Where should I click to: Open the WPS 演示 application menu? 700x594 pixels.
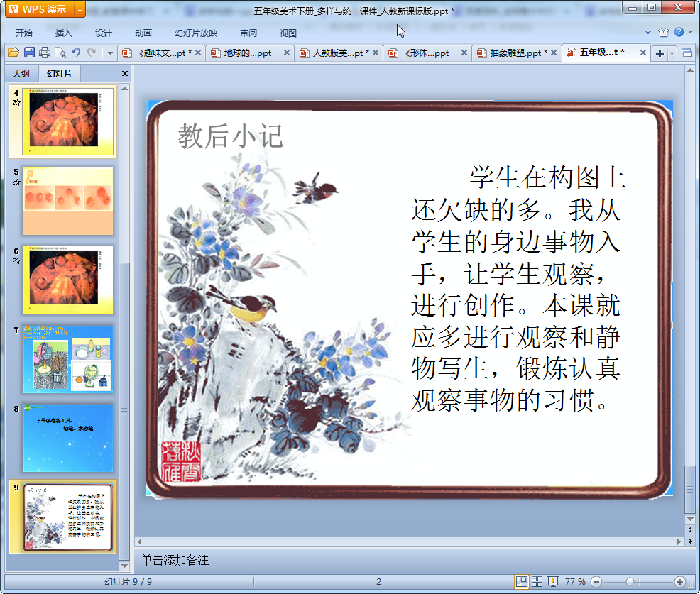(x=39, y=9)
